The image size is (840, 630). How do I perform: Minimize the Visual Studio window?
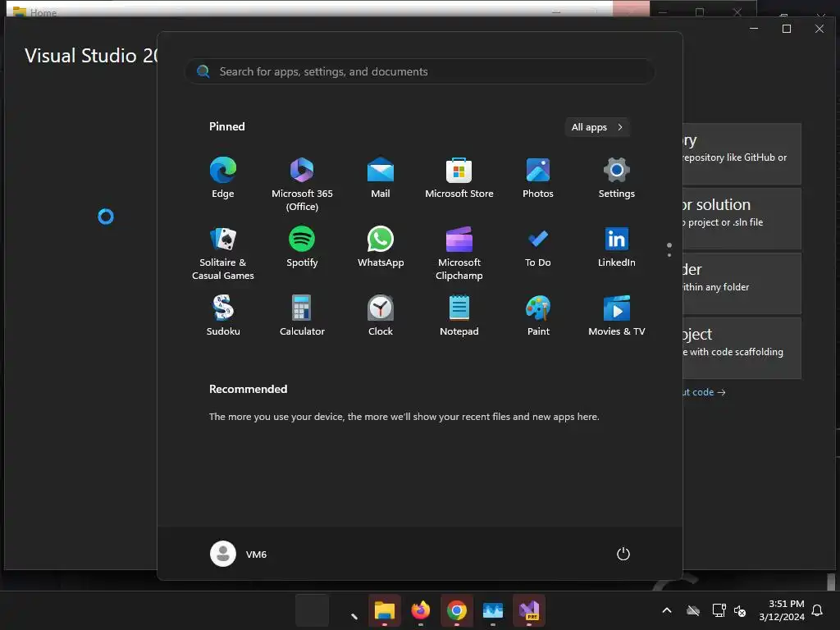pos(754,29)
